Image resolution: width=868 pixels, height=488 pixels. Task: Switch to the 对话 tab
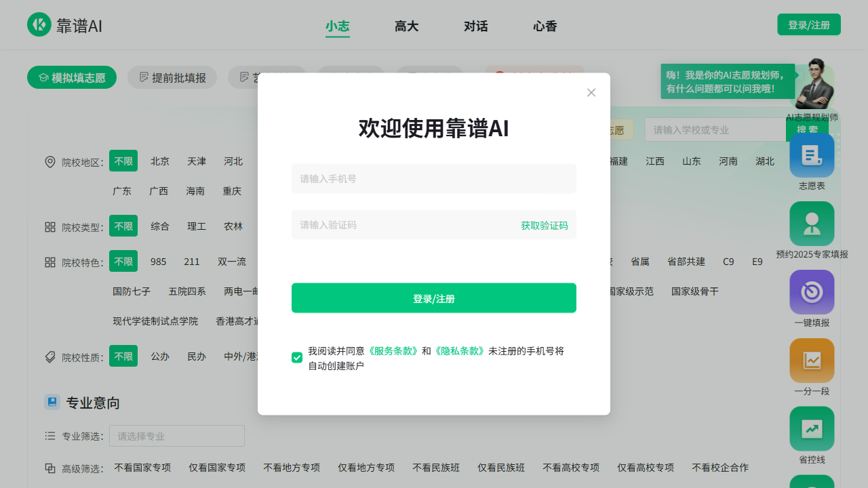[475, 26]
